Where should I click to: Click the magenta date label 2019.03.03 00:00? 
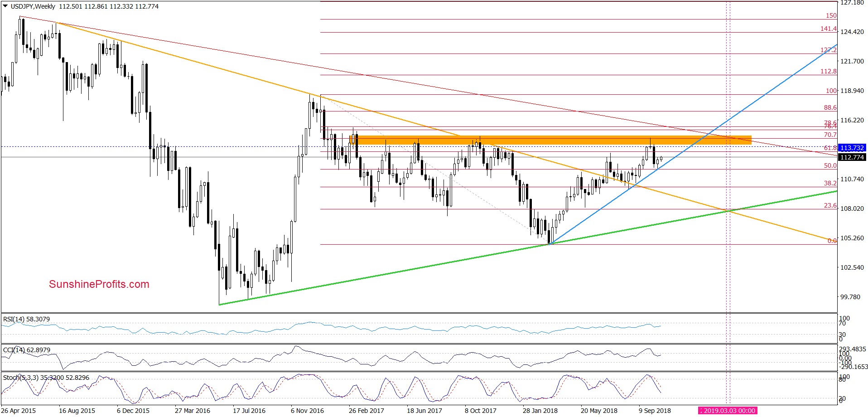coord(728,411)
